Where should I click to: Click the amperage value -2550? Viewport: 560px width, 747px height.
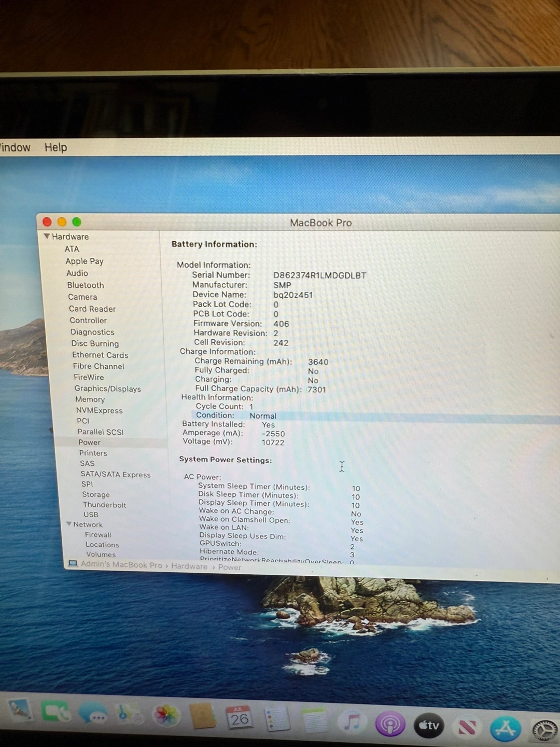pyautogui.click(x=273, y=434)
